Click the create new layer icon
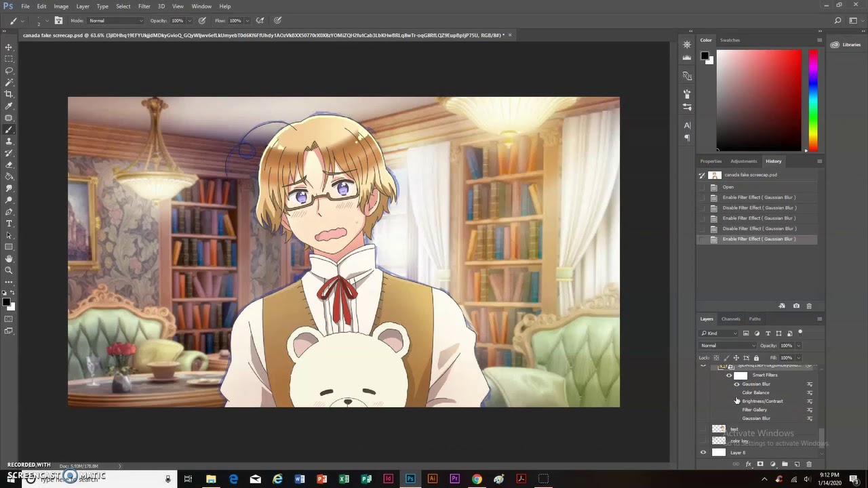Screen dimensions: 868x488 click(x=797, y=464)
